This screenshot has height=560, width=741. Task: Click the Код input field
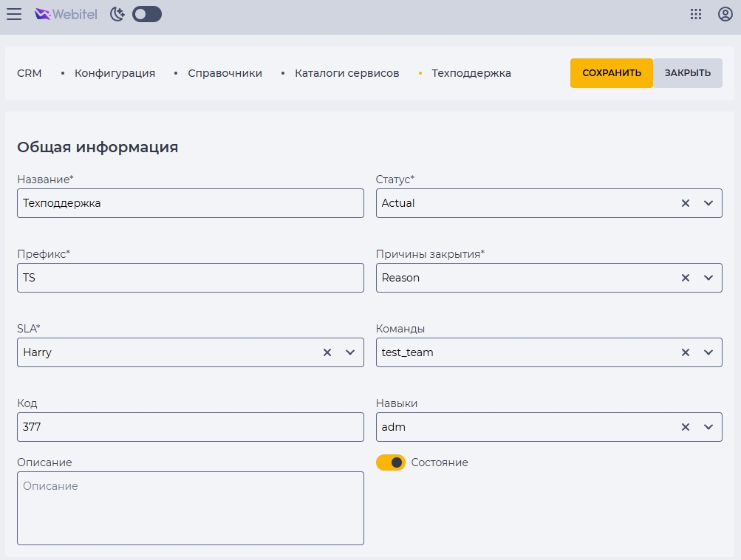[x=191, y=427]
